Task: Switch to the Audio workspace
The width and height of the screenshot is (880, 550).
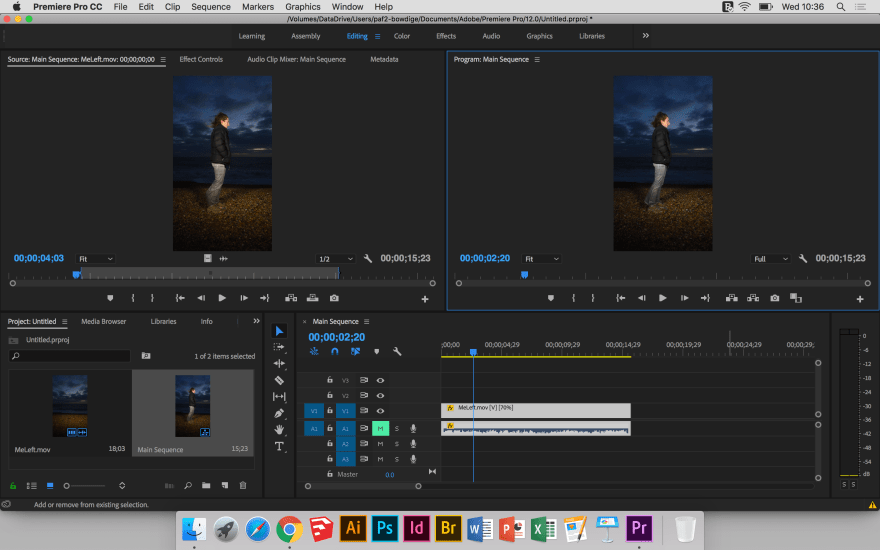Action: pos(491,36)
